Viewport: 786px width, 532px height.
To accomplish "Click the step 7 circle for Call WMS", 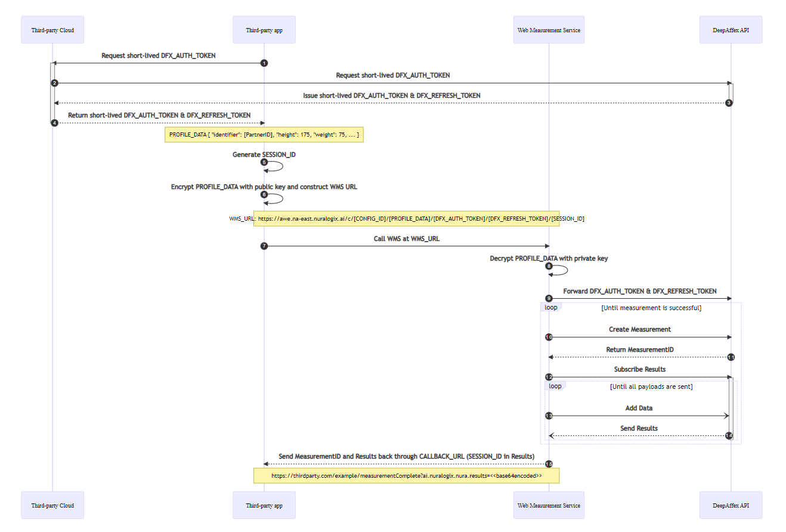I will (x=264, y=246).
